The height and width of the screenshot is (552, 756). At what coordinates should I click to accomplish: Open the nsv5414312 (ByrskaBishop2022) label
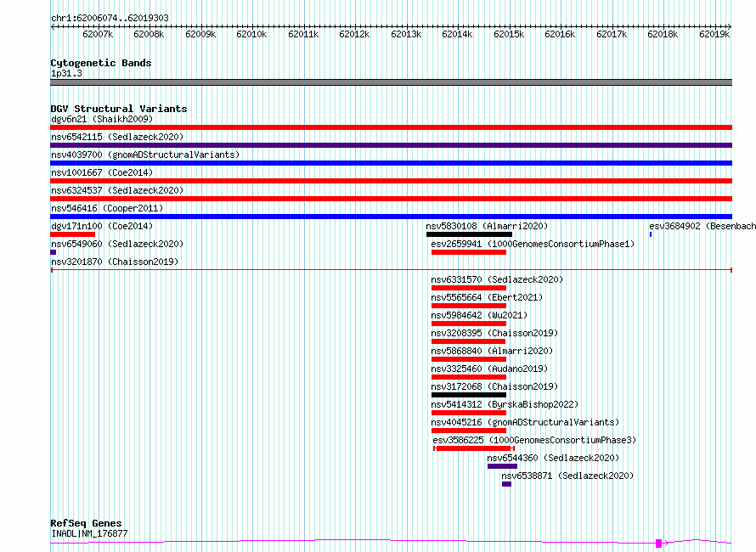click(505, 404)
